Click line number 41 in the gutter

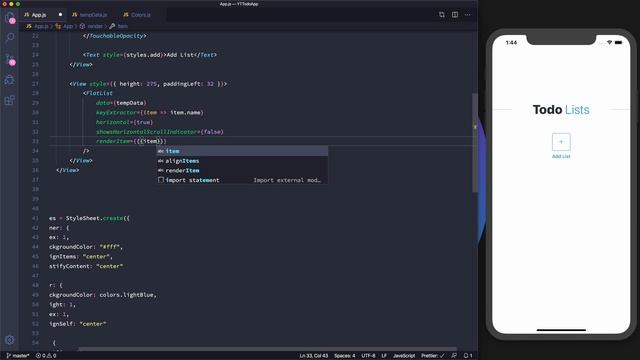point(36,218)
